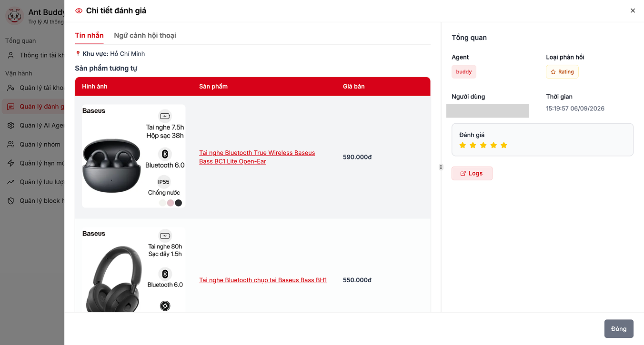This screenshot has height=345, width=644.
Task: Open the Logs button
Action: click(x=472, y=173)
